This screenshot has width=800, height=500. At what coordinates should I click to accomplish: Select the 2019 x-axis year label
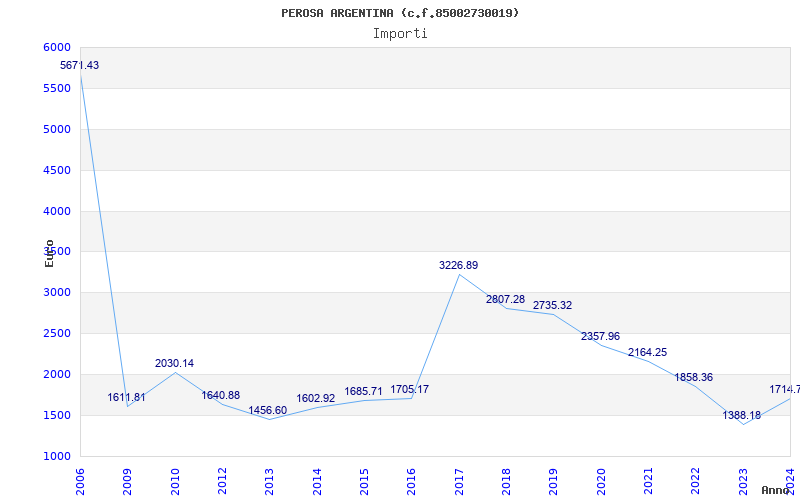[x=554, y=481]
